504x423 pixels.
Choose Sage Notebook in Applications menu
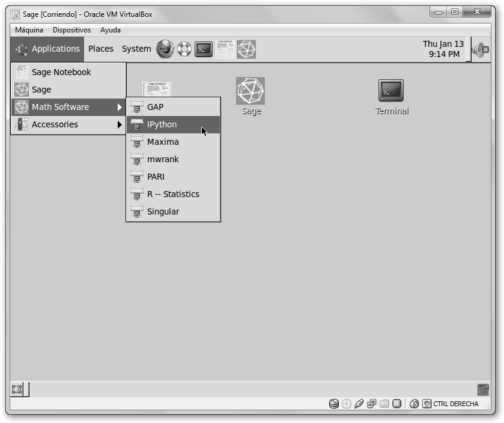pos(61,72)
